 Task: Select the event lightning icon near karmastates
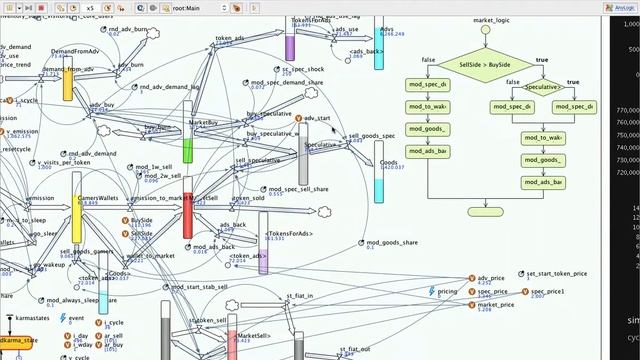click(x=63, y=318)
